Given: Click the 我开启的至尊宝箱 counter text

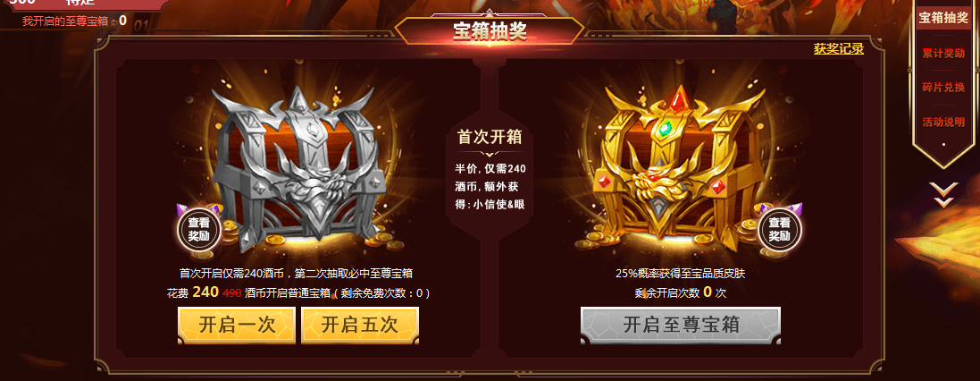Looking at the screenshot, I should (x=74, y=21).
